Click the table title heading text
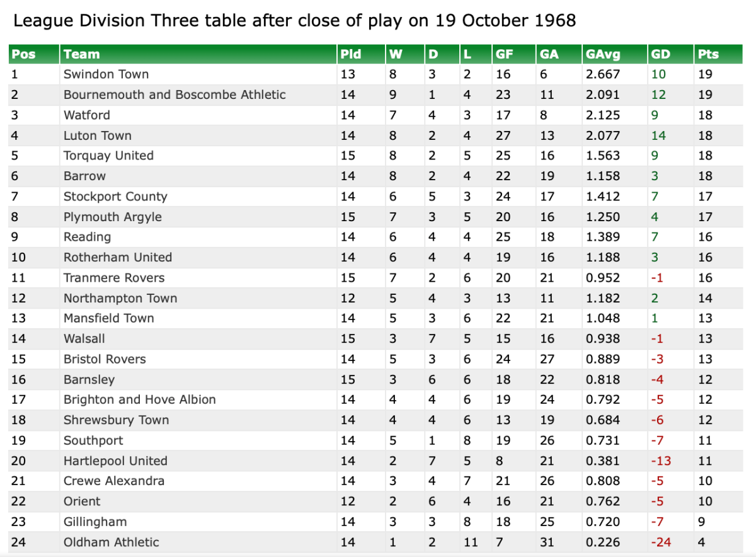 (294, 21)
